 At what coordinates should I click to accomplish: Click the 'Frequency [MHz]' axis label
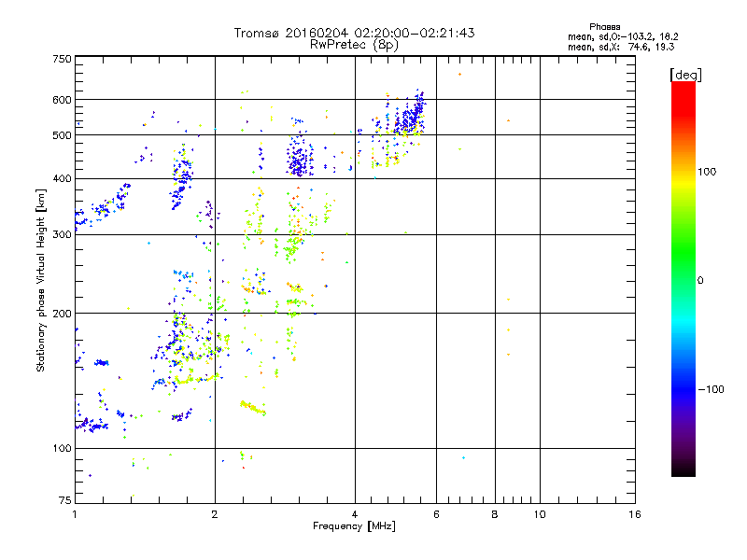click(x=354, y=526)
